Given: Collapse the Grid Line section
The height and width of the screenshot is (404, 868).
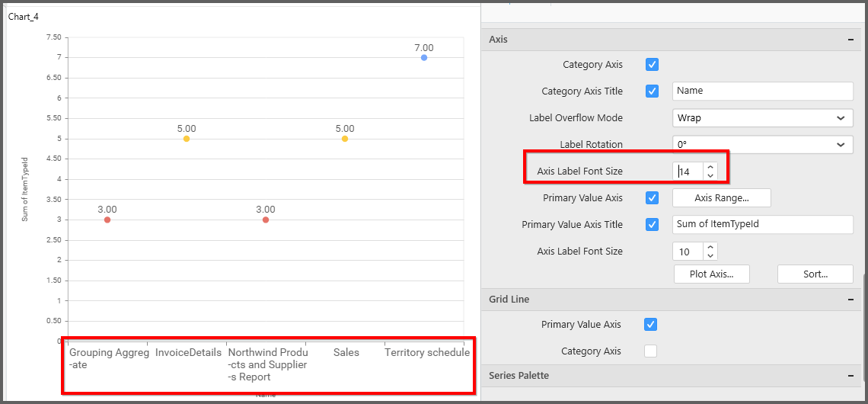Looking at the screenshot, I should tap(850, 300).
